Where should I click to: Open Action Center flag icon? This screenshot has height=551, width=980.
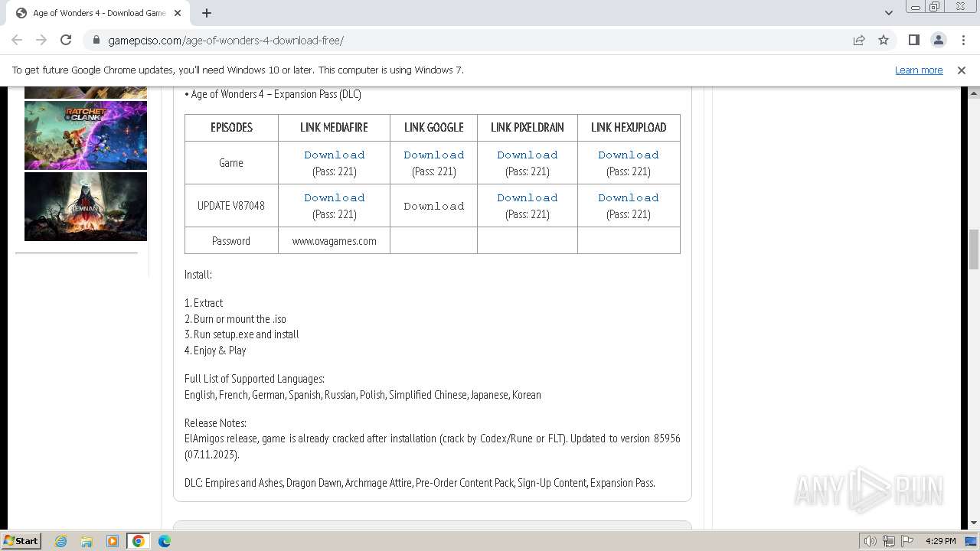(x=907, y=541)
